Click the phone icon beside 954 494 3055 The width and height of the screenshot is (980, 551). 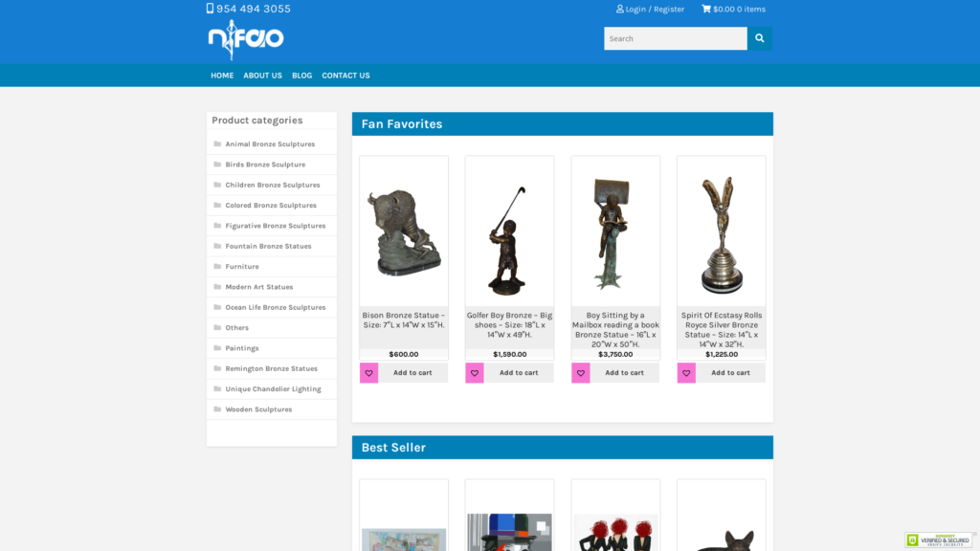tap(210, 8)
